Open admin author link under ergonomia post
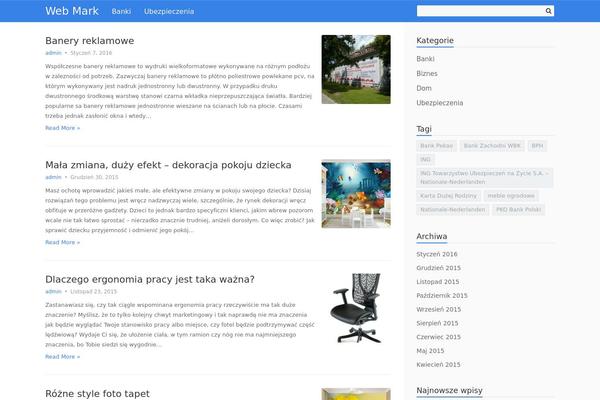Image resolution: width=600 pixels, height=400 pixels. click(53, 292)
